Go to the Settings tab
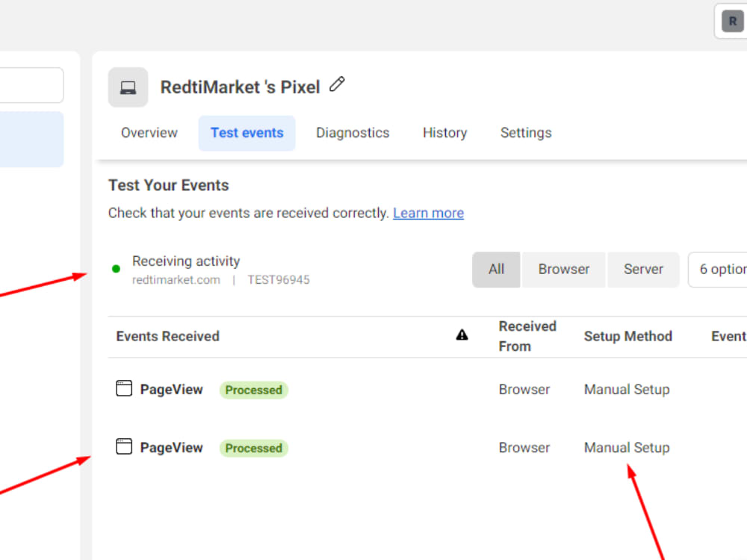 coord(526,133)
